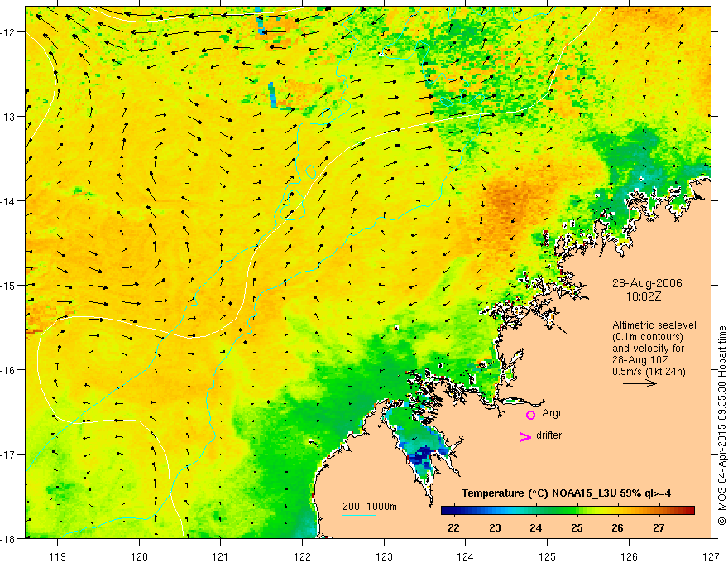Click the magenta drifter arrowhead legend symbol
Viewport: 728px width, 563px height.
(x=525, y=436)
